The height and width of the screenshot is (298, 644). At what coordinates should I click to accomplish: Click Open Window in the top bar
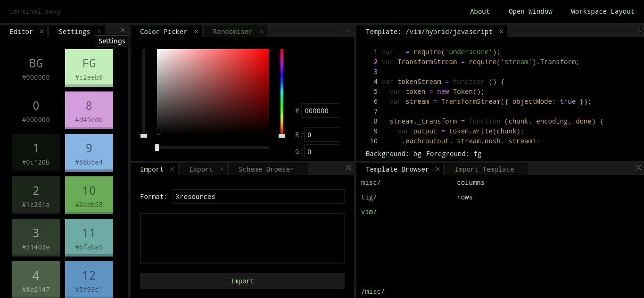(x=530, y=11)
